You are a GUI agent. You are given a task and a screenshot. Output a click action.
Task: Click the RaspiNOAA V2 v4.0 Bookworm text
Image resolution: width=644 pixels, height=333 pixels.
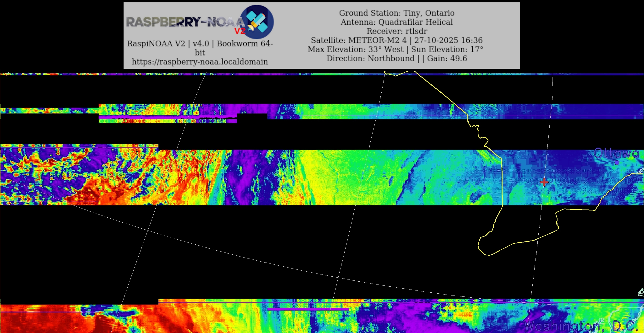(x=200, y=43)
